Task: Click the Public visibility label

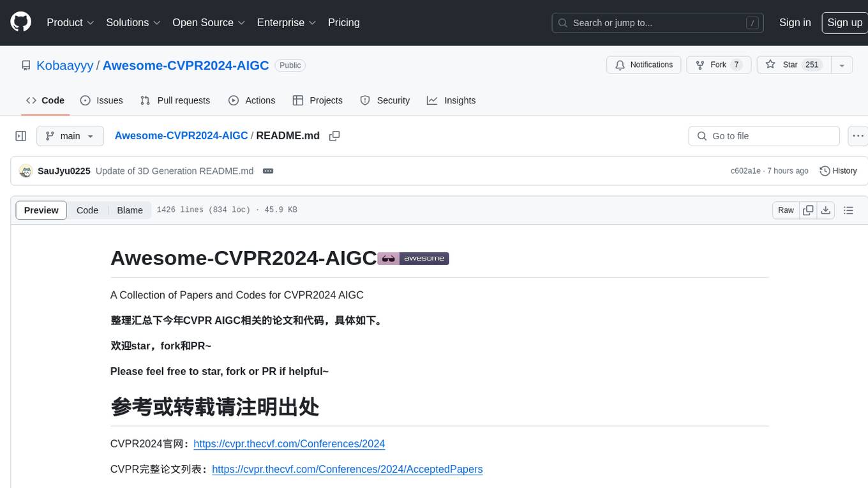Action: coord(290,65)
